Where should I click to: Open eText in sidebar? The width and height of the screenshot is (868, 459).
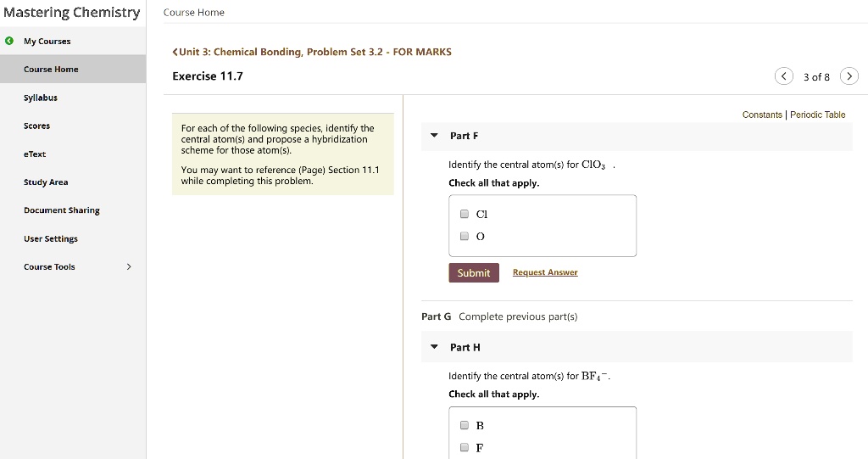[x=35, y=154]
